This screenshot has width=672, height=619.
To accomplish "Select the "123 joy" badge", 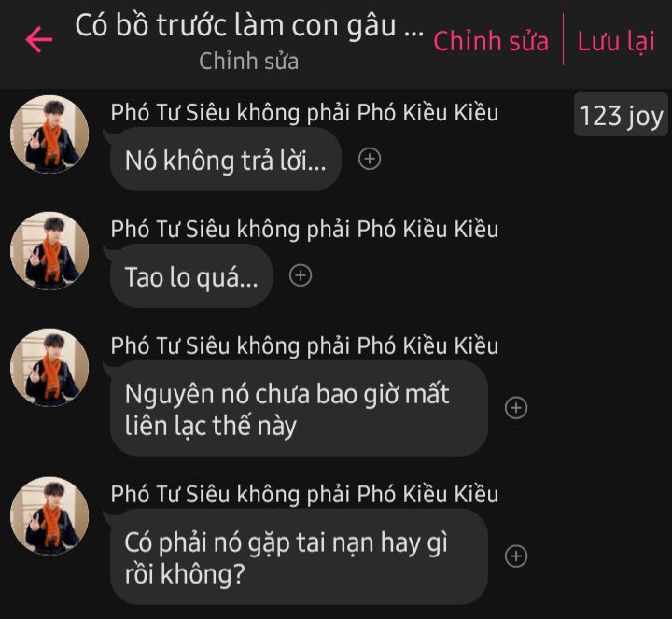I will pyautogui.click(x=621, y=115).
